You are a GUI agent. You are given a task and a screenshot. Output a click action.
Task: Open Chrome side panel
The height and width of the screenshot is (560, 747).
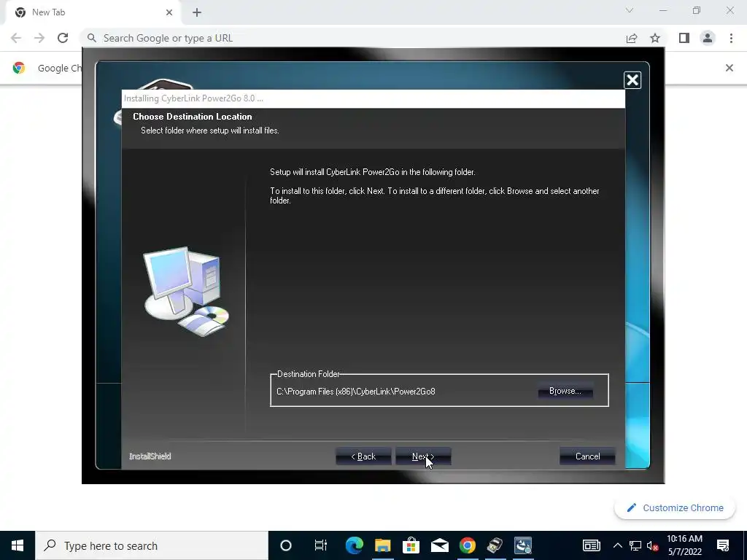pos(684,38)
